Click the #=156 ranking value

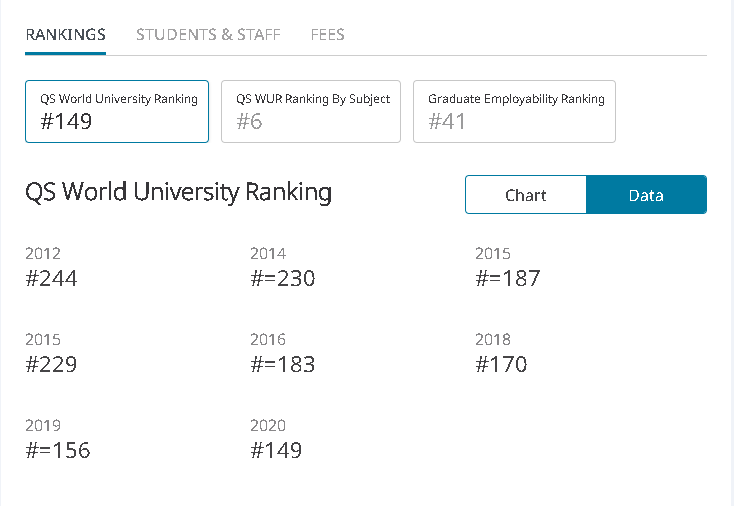coord(57,450)
